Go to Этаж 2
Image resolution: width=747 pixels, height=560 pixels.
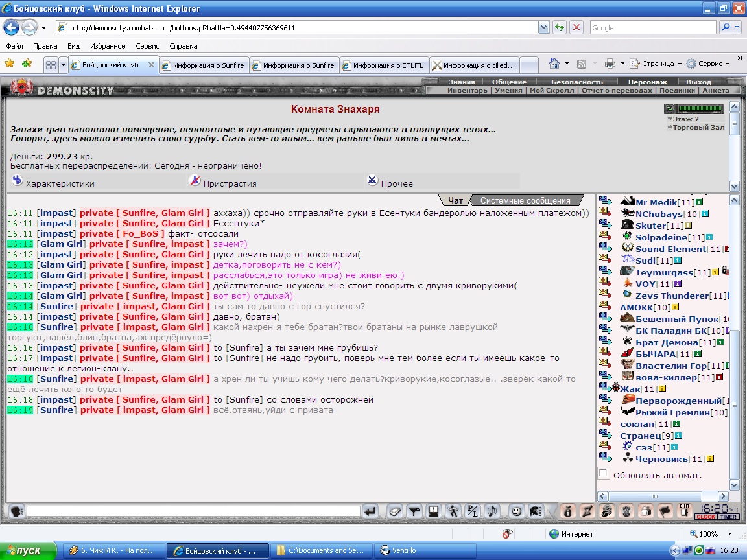[x=685, y=119]
